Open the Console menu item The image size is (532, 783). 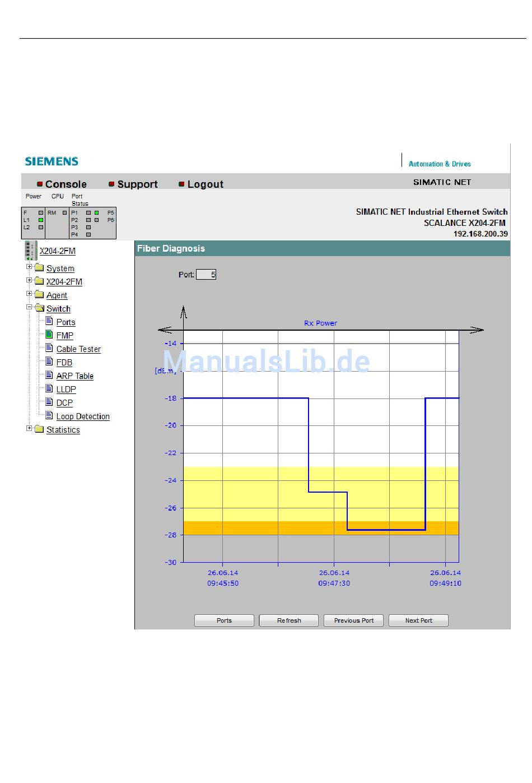click(x=66, y=184)
